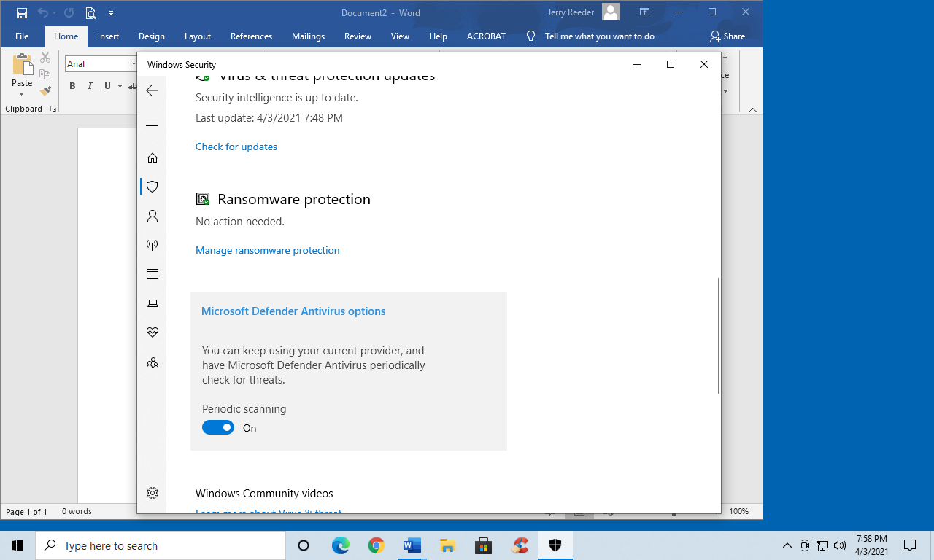Open Word Ribbon Display Options
The image size is (934, 560).
(644, 12)
